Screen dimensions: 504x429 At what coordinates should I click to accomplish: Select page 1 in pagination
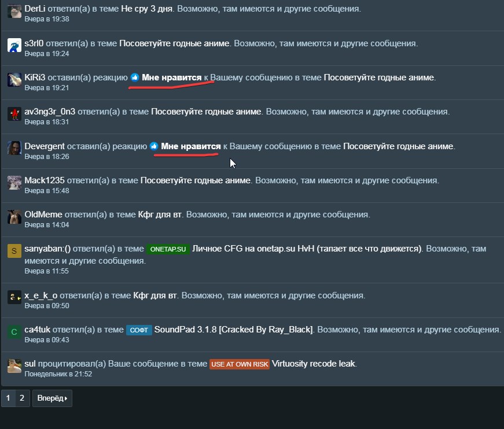point(8,398)
